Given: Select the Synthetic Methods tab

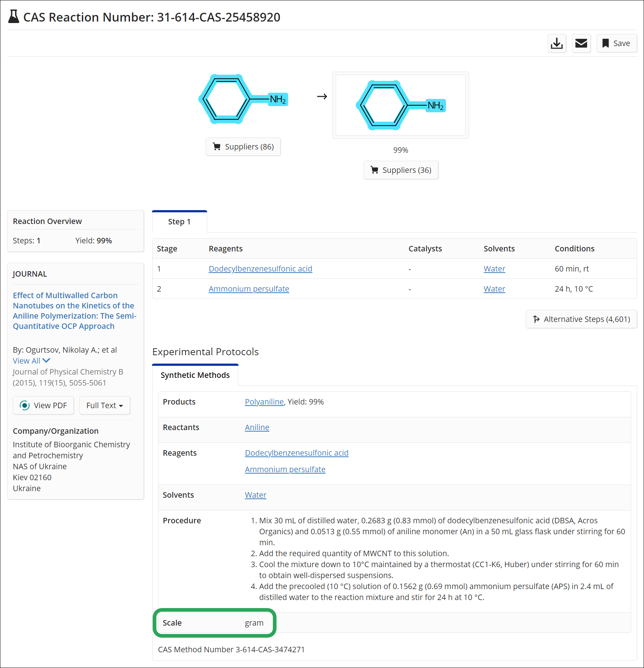Looking at the screenshot, I should (x=195, y=375).
